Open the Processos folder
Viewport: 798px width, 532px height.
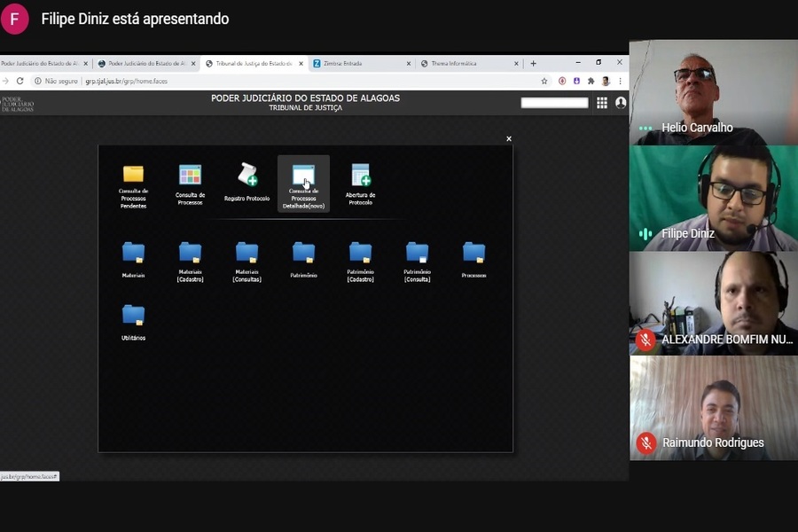point(473,253)
